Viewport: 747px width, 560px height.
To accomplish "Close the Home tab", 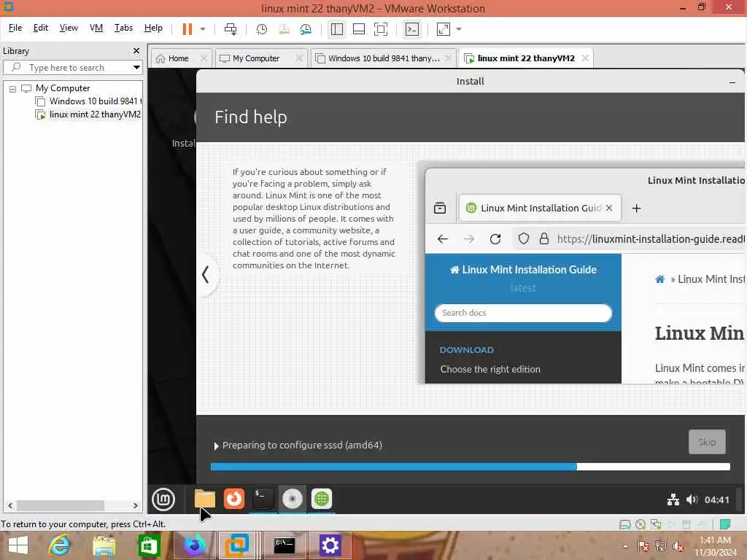I will (204, 58).
